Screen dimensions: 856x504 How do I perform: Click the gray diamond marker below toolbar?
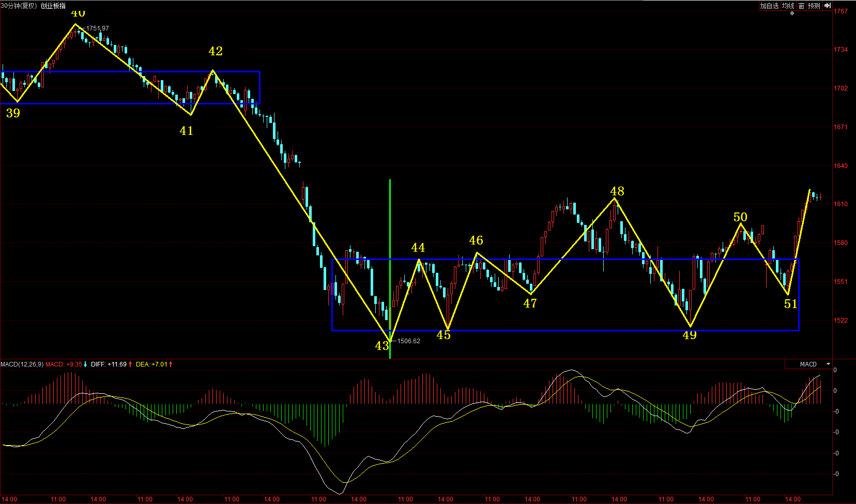tap(792, 13)
